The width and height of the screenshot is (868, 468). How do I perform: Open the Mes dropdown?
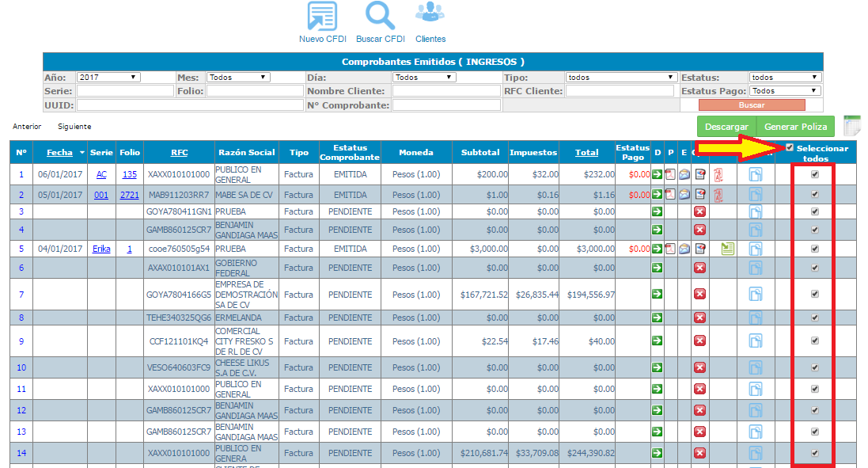tap(238, 78)
